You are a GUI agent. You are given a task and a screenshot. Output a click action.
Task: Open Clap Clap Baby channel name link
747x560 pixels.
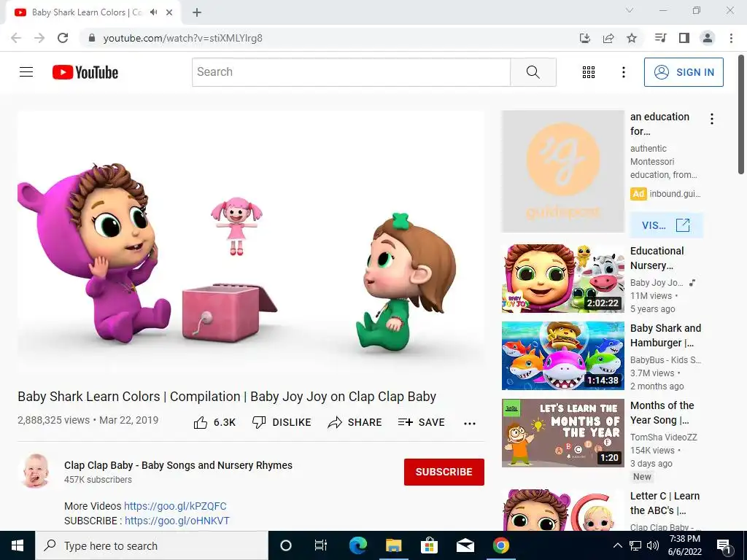(178, 465)
